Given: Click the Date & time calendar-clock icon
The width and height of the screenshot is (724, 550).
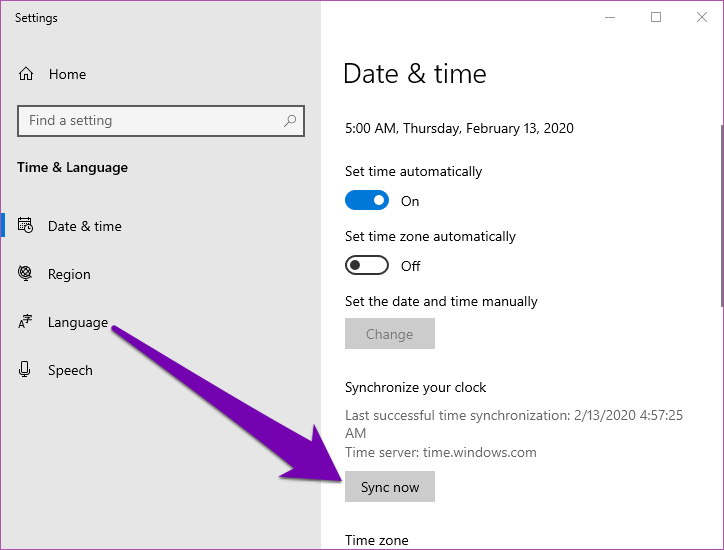Looking at the screenshot, I should tap(26, 226).
